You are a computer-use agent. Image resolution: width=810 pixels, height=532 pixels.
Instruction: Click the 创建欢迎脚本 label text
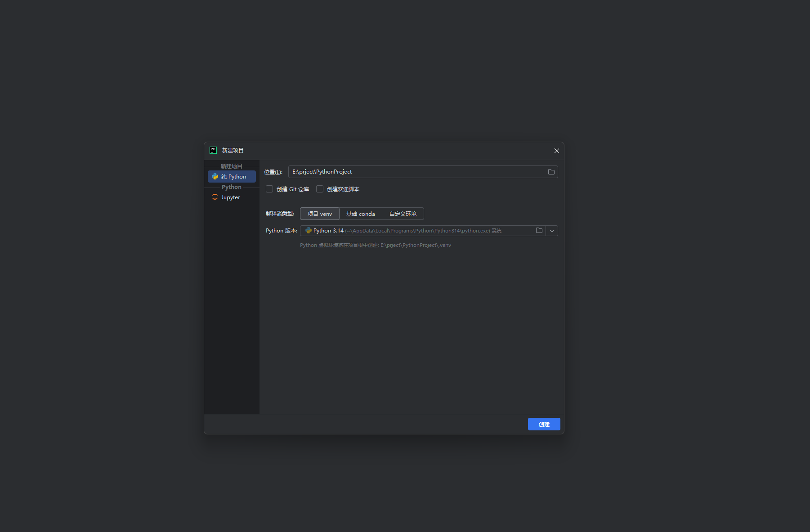point(343,189)
